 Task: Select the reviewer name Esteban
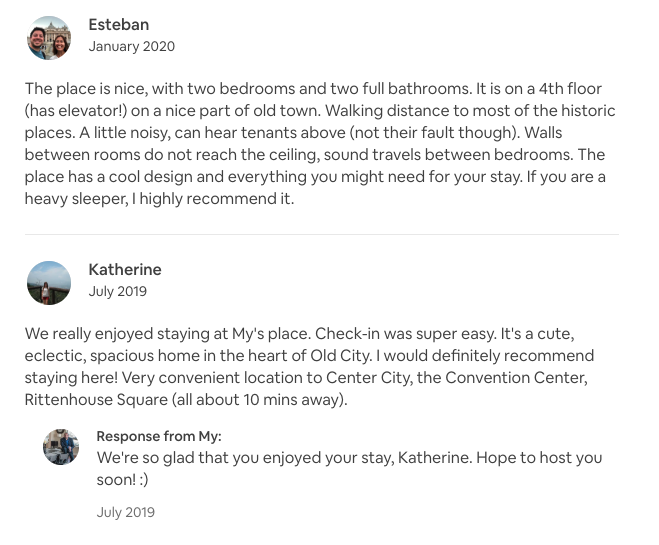pos(119,24)
